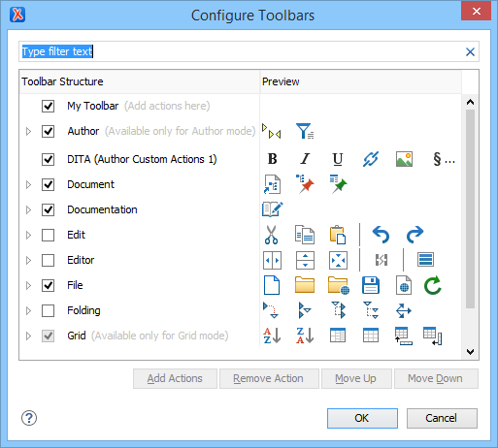
Task: Expand the Document tree node
Action: tap(28, 184)
